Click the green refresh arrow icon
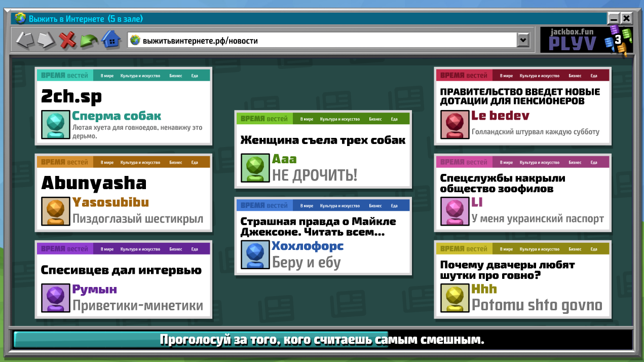644x362 pixels. click(x=89, y=41)
